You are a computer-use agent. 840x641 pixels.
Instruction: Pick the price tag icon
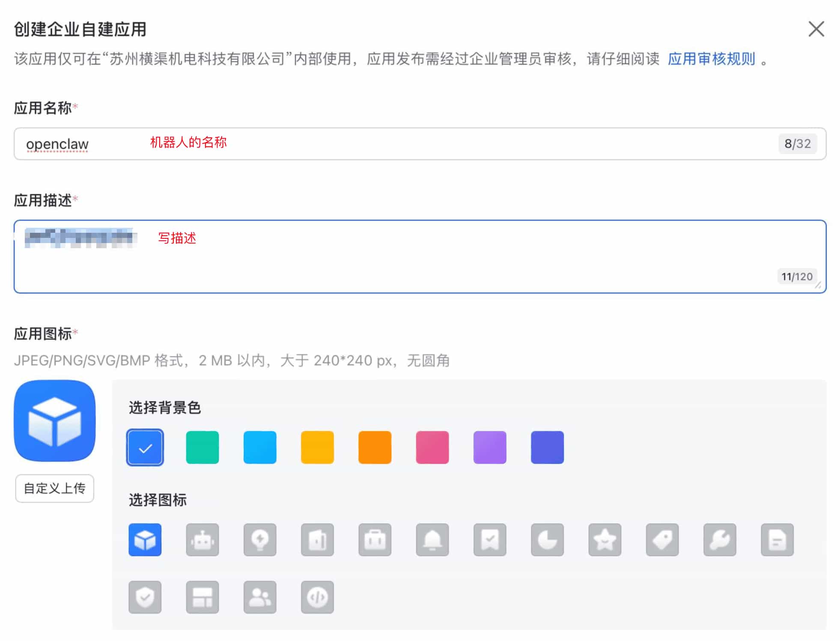click(662, 540)
